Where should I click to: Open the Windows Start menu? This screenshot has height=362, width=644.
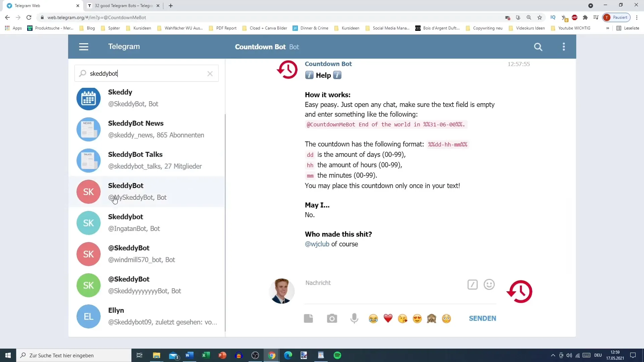coord(8,355)
